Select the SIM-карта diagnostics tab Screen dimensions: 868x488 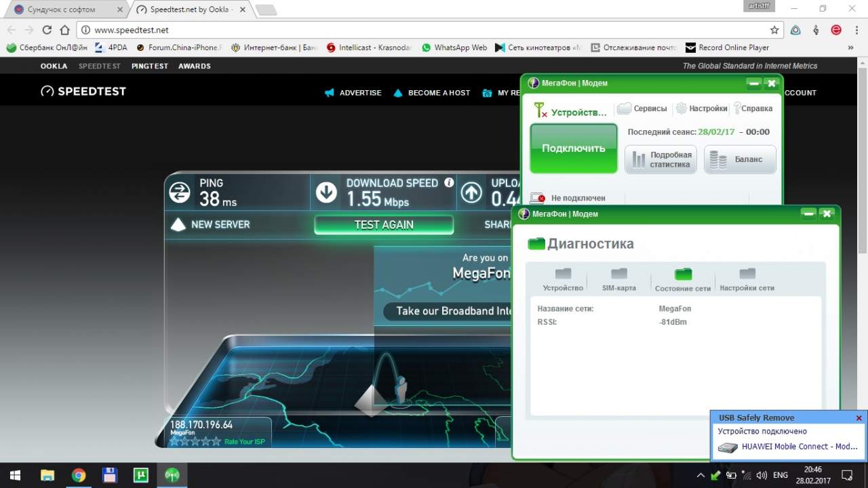(619, 280)
